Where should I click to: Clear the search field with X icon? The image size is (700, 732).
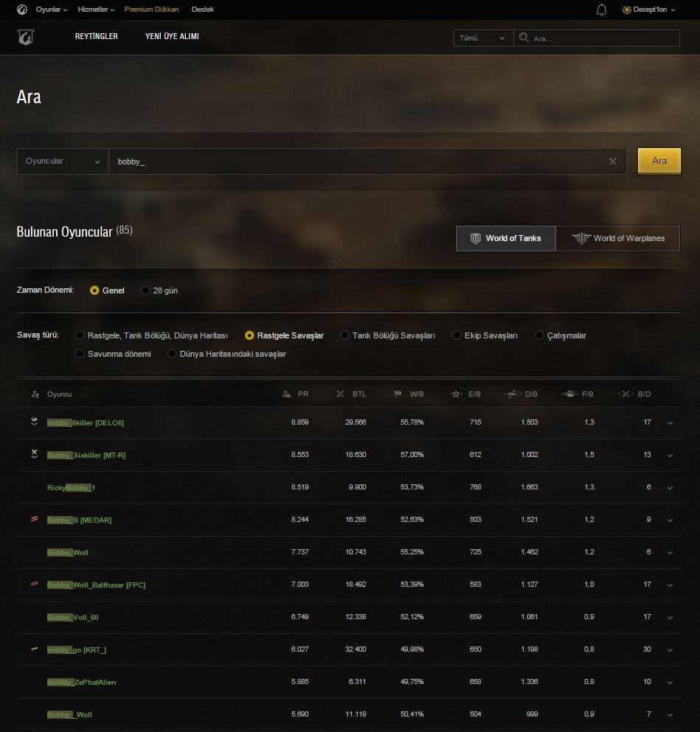tap(612, 161)
